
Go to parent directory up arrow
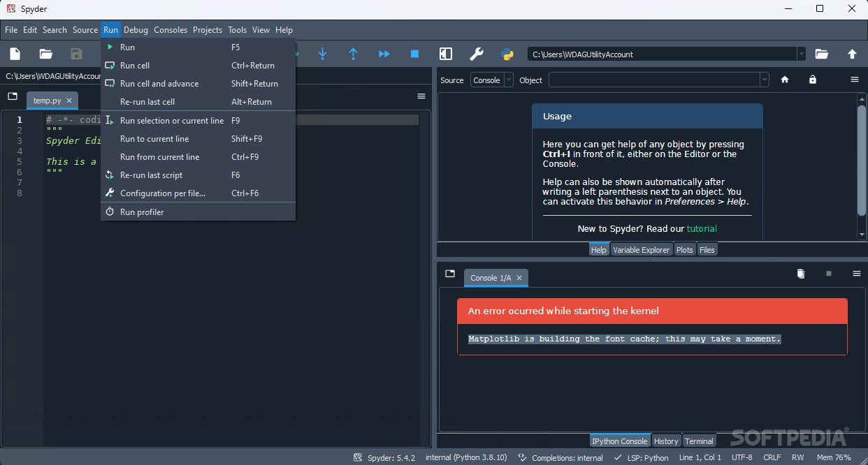pyautogui.click(x=852, y=54)
